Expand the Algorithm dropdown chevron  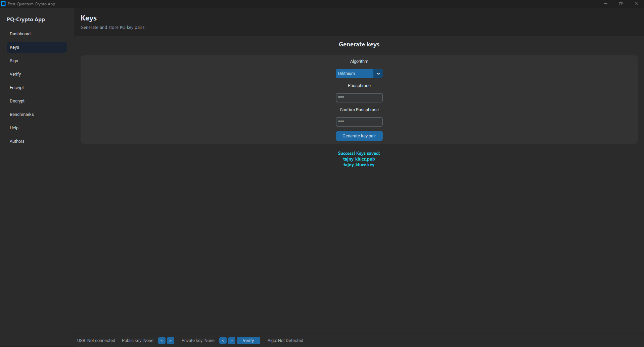(x=378, y=74)
